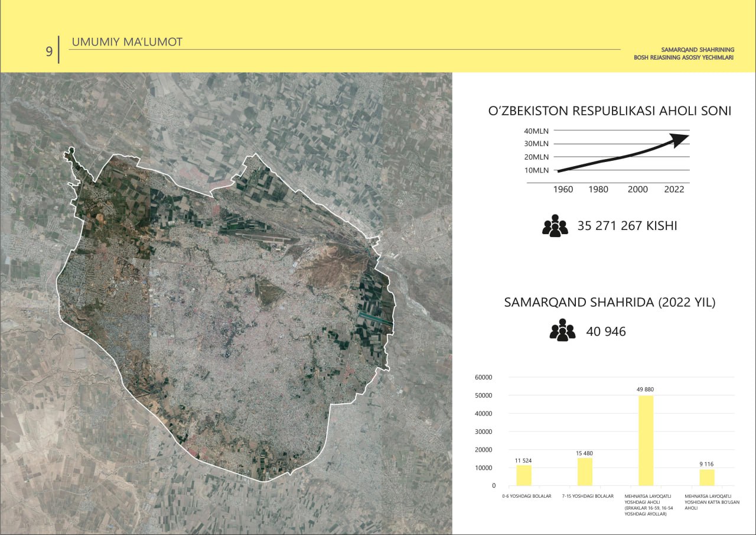Click SAMARQAND SHAHRIDA (2022 YIL) title

pyautogui.click(x=610, y=303)
